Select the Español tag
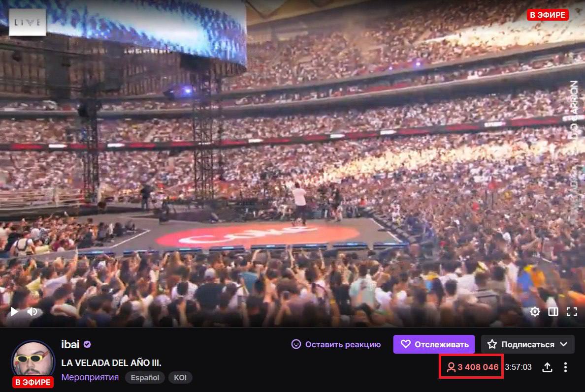 [145, 377]
